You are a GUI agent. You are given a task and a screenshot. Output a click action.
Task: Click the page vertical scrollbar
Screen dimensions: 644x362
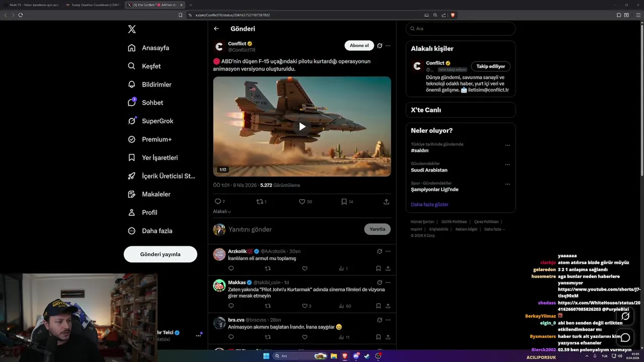click(x=641, y=101)
